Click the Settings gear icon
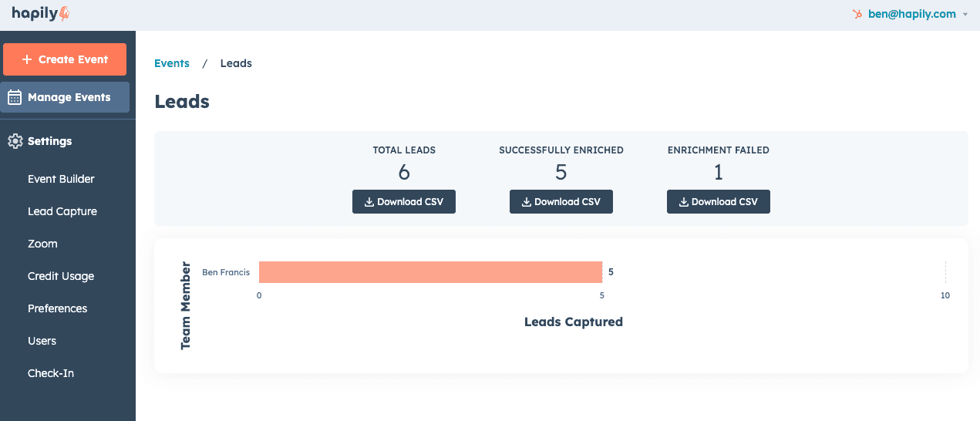 [15, 141]
